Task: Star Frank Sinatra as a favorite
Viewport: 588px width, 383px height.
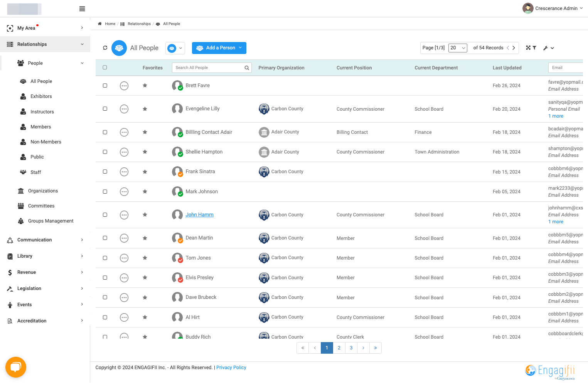Action: tap(145, 172)
